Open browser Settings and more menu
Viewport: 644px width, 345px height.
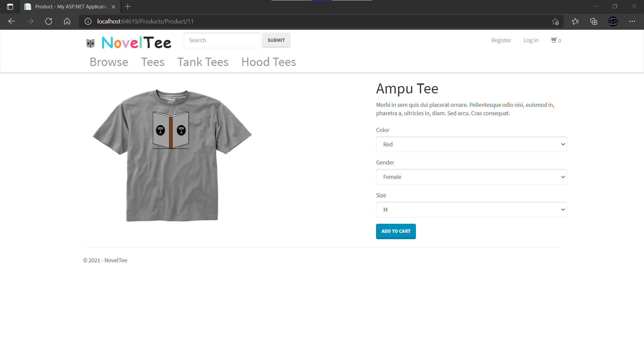(x=632, y=21)
